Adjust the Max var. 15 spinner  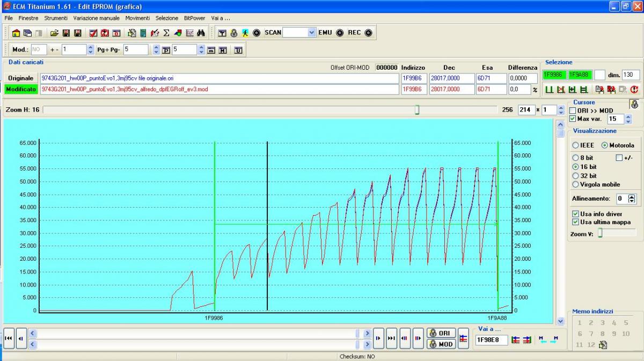coord(629,119)
